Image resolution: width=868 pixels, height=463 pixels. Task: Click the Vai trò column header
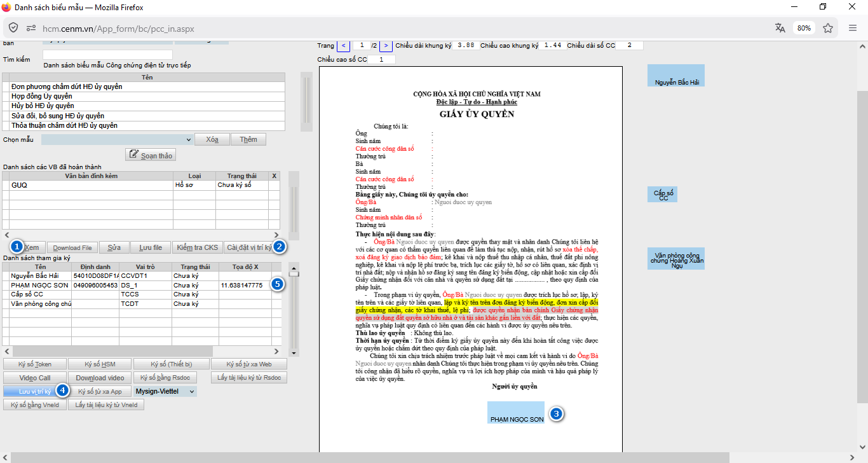(146, 266)
